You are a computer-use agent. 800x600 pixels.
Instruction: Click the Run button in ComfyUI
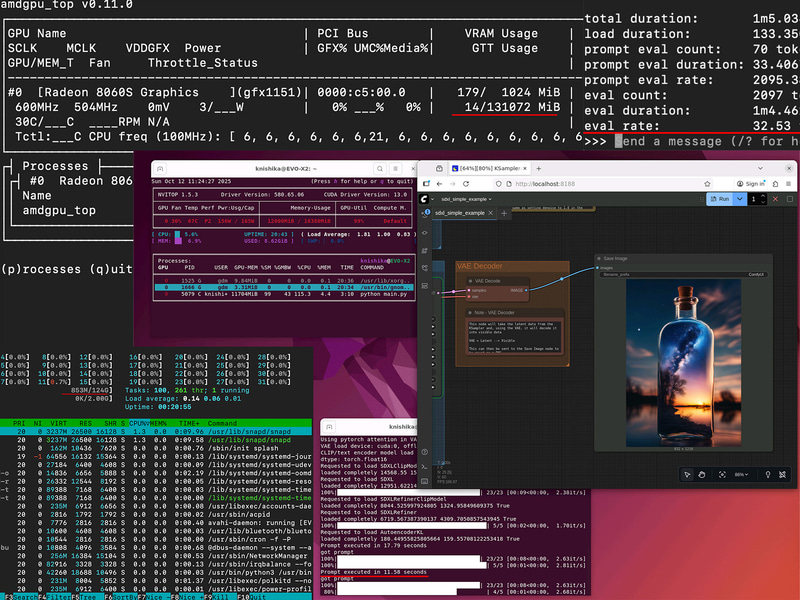point(720,199)
